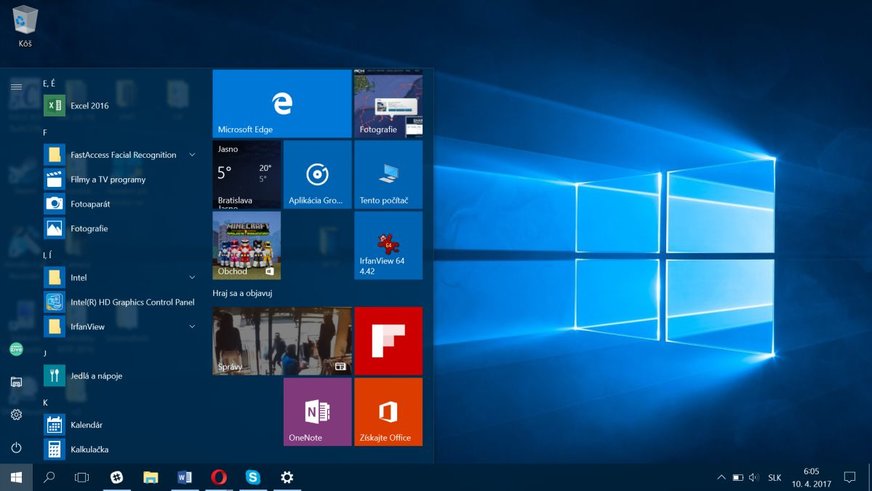Expand the FastAccess Facial Recognition folder
872x491 pixels.
point(192,155)
